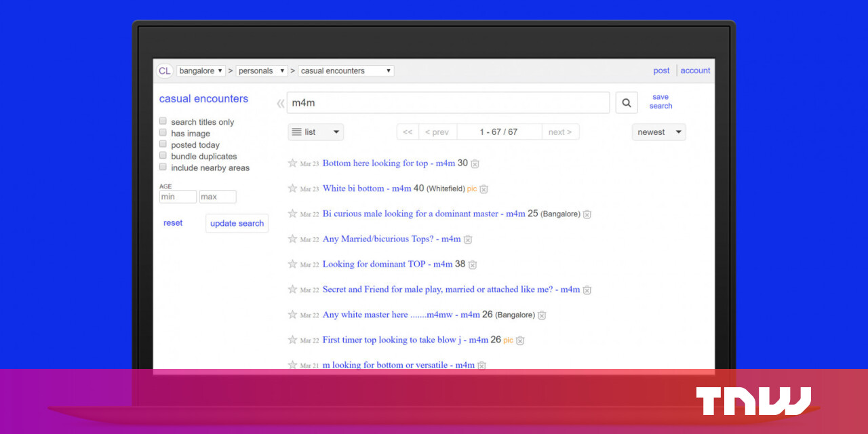Hide the 'Any white master here' post
This screenshot has width=868, height=434.
tap(541, 315)
